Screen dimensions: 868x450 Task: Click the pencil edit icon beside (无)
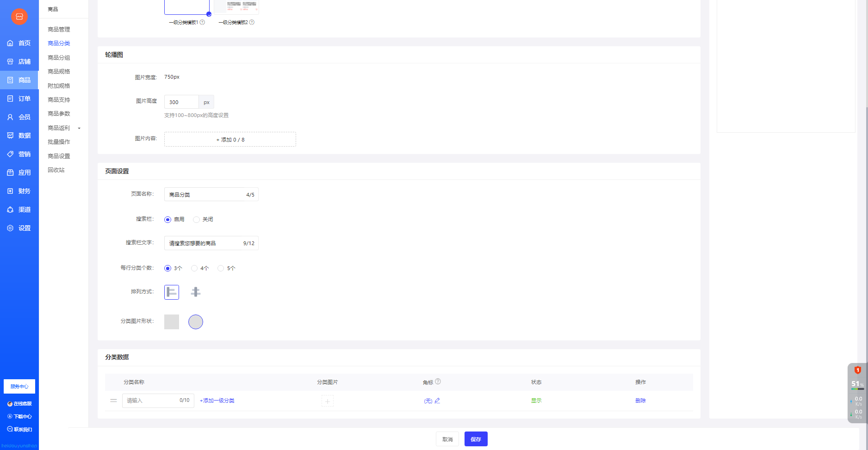[x=437, y=401]
